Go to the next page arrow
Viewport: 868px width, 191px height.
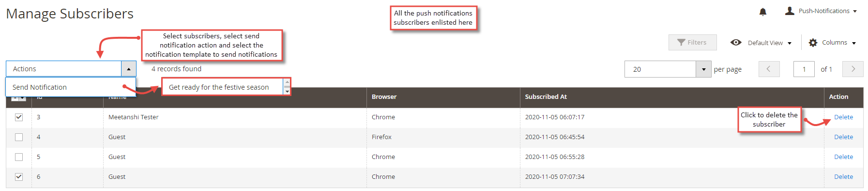pos(853,69)
